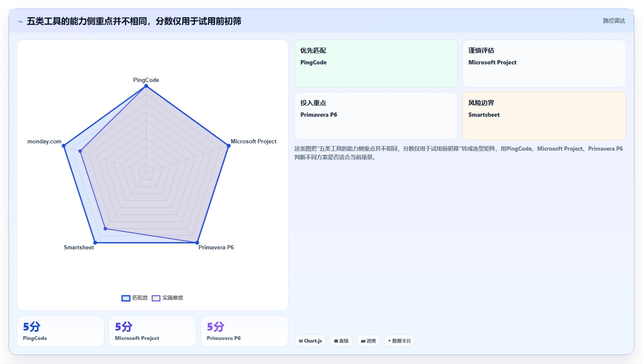Select the 谨慎评估 Microsoft Project card
The height and width of the screenshot is (364, 643).
544,64
